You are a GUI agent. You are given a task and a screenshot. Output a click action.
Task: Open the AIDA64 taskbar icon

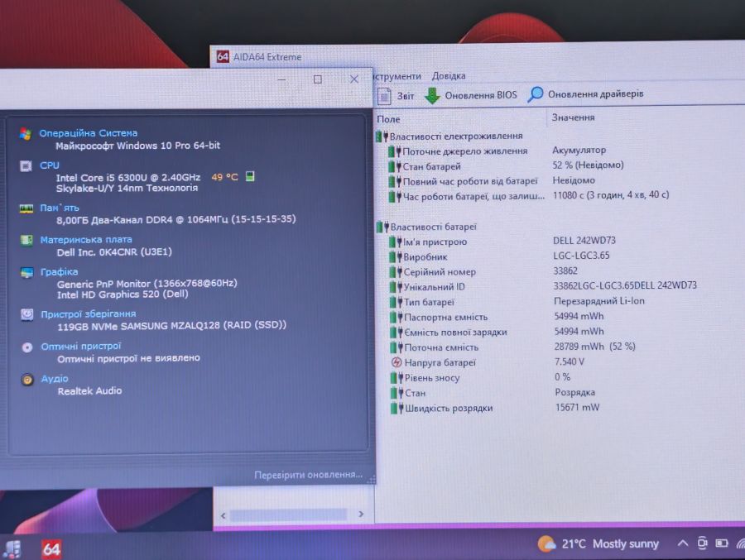click(51, 549)
